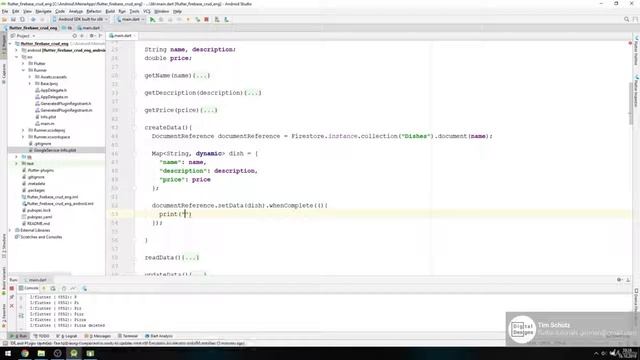The image size is (640, 360).
Task: Expand the Assets.xcassets folder
Action: [x=30, y=77]
